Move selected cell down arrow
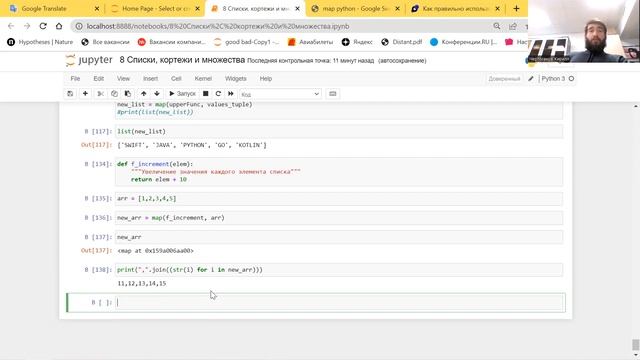The image size is (640, 360). [x=157, y=94]
